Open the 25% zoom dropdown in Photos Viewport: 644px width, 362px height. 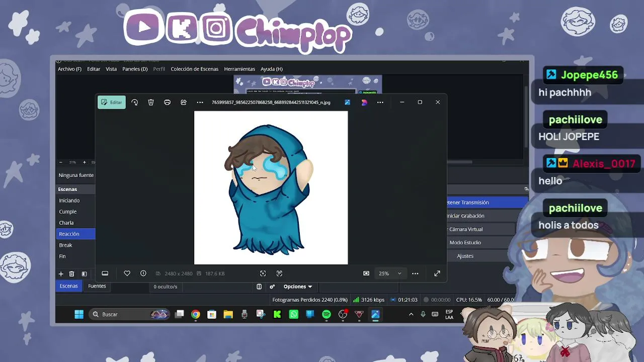[x=390, y=274]
